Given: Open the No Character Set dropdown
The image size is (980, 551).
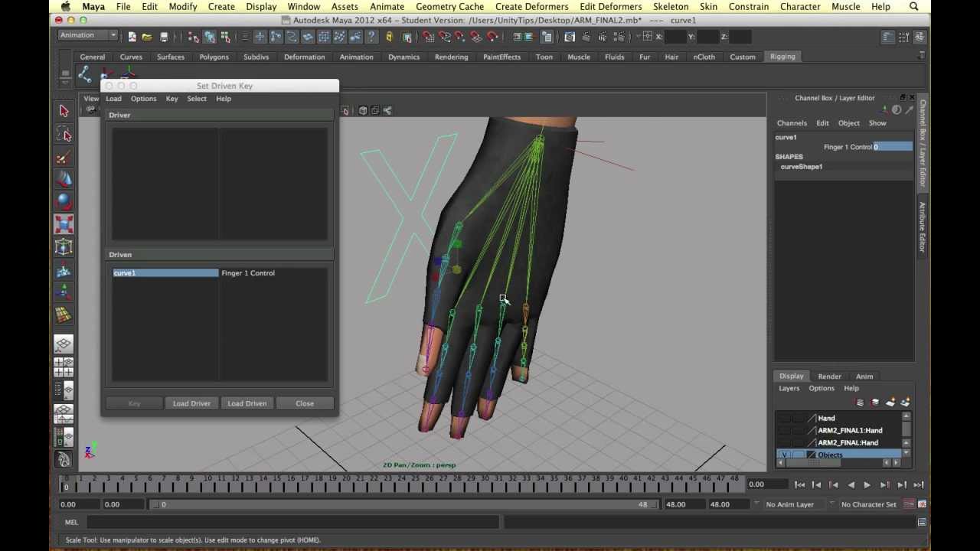Looking at the screenshot, I should coord(868,504).
